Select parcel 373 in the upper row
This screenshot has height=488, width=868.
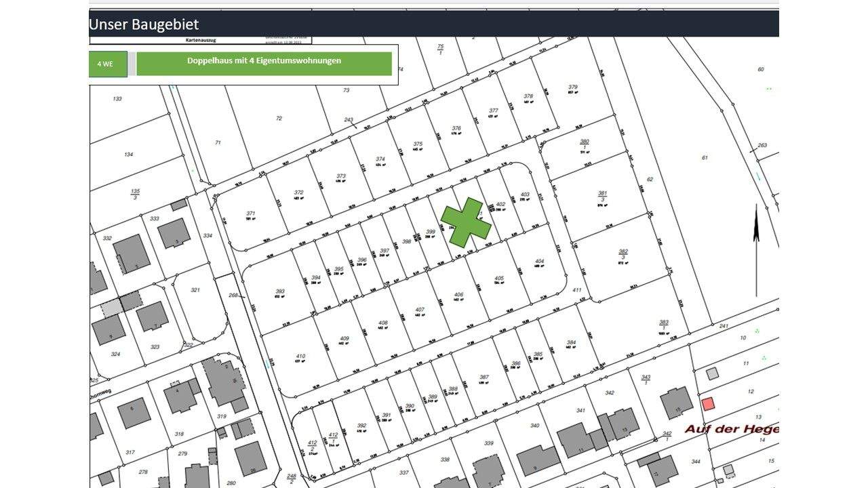tap(341, 180)
